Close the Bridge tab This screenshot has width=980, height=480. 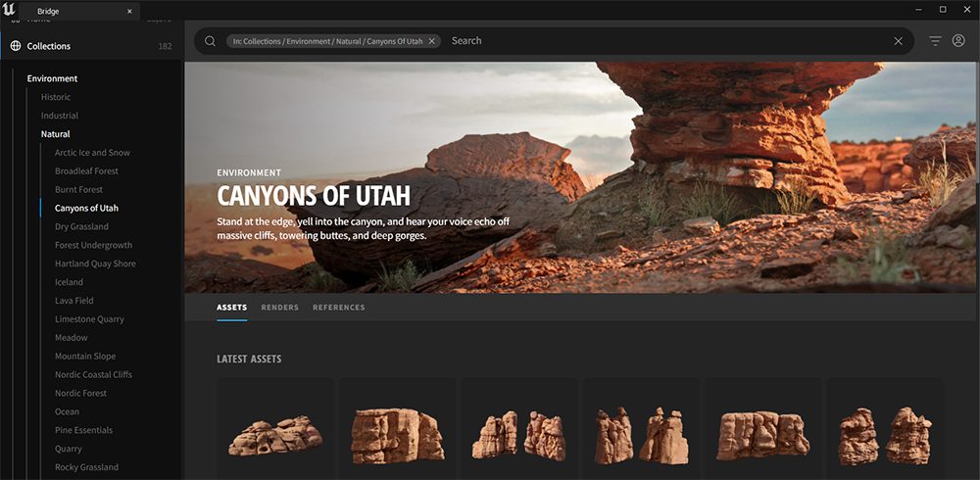(x=129, y=11)
